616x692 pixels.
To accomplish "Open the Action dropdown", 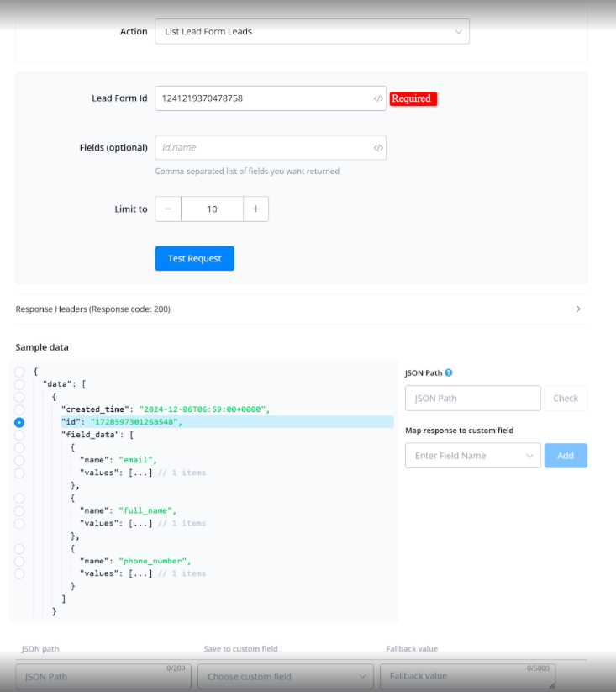I will (312, 32).
